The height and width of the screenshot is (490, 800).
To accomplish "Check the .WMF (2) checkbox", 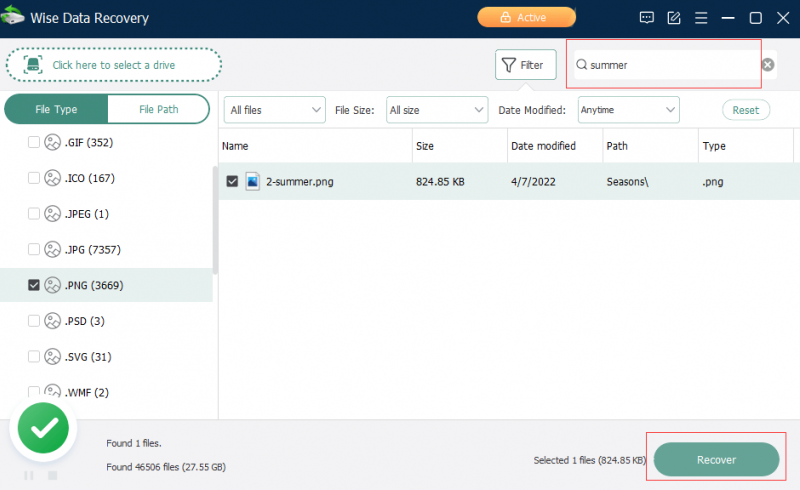I will click(34, 391).
